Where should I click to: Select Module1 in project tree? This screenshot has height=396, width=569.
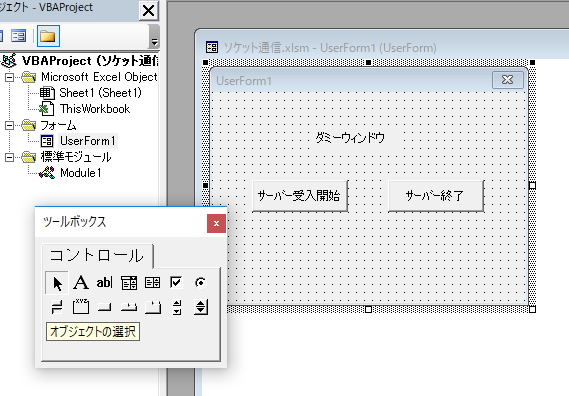[x=81, y=173]
